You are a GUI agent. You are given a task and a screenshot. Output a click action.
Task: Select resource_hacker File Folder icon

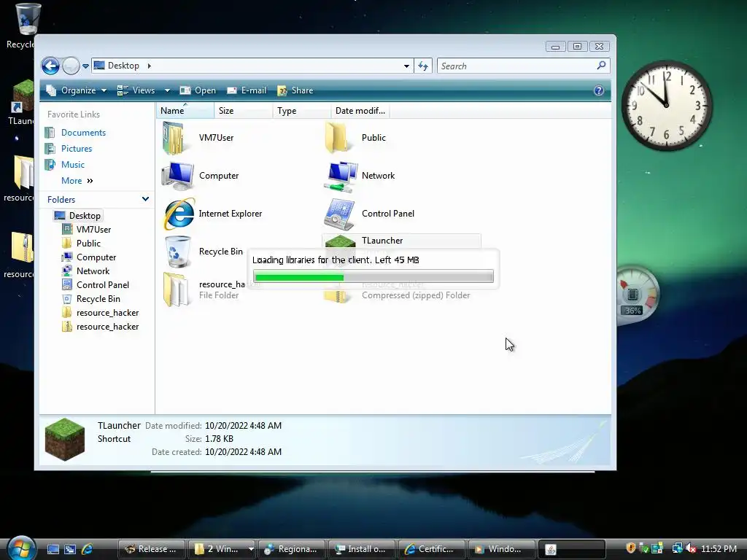(175, 289)
